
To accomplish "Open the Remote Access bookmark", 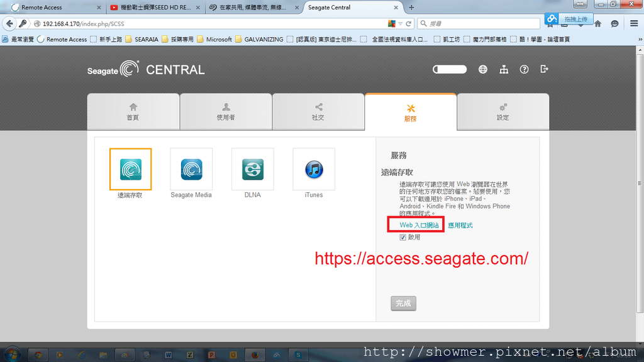I will click(x=62, y=40).
